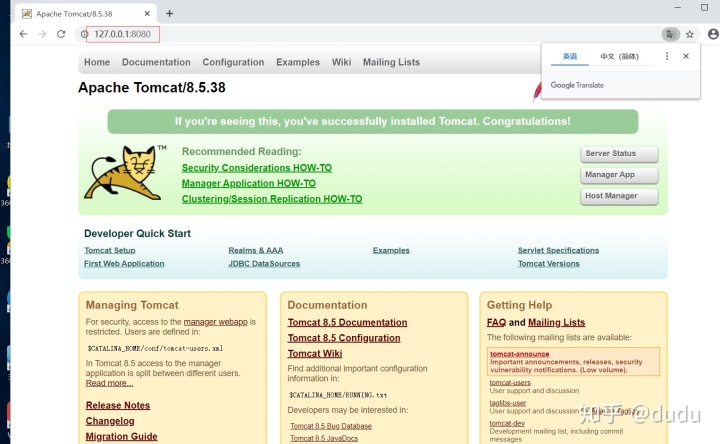Screen dimensions: 720x444
Task: Reload the page with the refresh icon
Action: tap(61, 34)
